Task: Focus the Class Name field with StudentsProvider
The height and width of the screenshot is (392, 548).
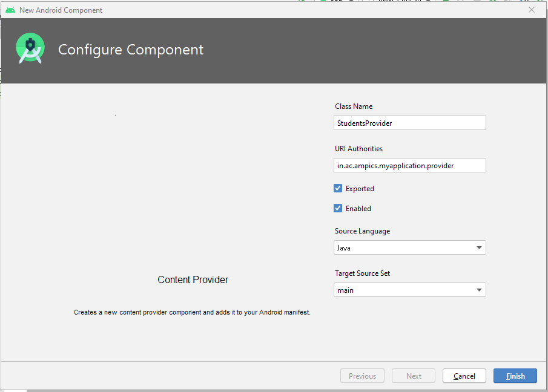Action: (x=409, y=123)
